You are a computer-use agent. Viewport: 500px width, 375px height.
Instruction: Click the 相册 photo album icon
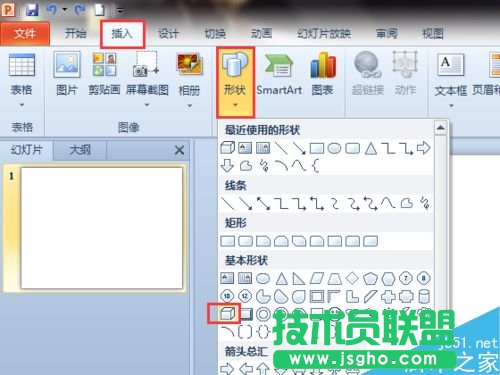[189, 64]
